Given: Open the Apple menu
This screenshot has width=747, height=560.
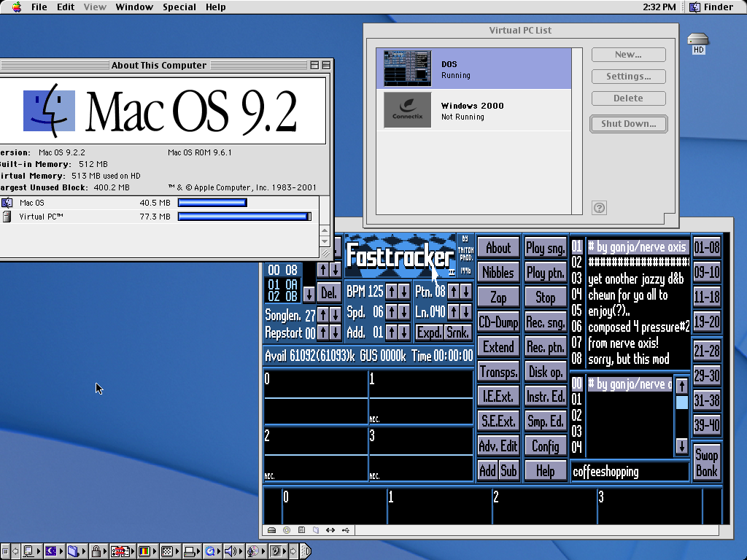Looking at the screenshot, I should coord(16,7).
